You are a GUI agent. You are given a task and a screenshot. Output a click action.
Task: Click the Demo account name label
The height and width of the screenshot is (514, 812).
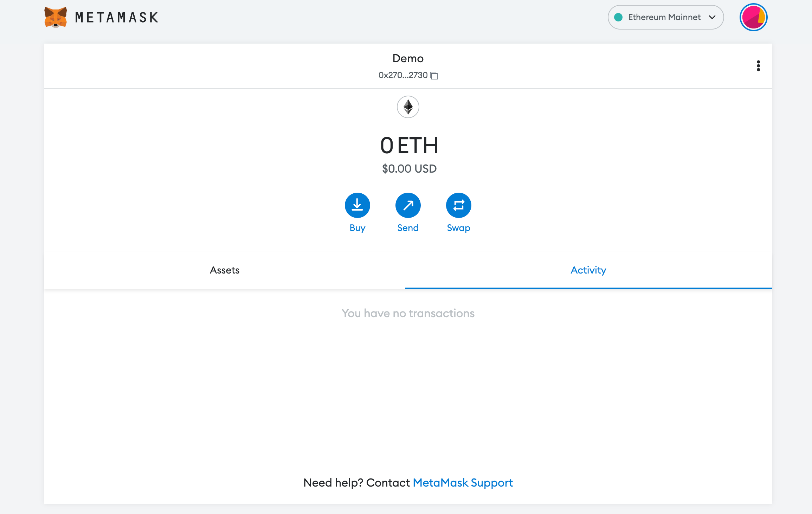point(408,58)
